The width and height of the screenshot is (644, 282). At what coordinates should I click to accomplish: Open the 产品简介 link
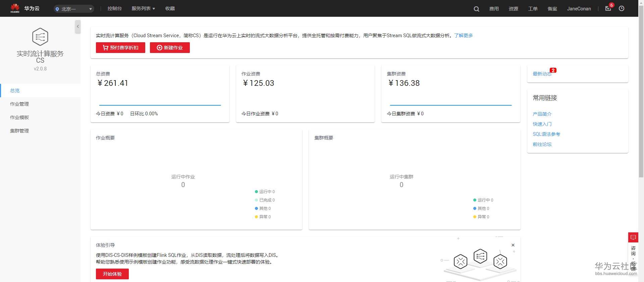pyautogui.click(x=542, y=114)
